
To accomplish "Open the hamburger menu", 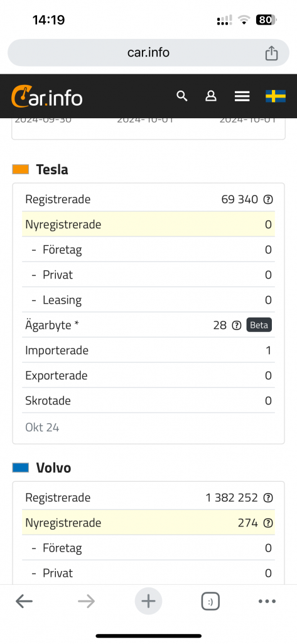I will [x=242, y=96].
